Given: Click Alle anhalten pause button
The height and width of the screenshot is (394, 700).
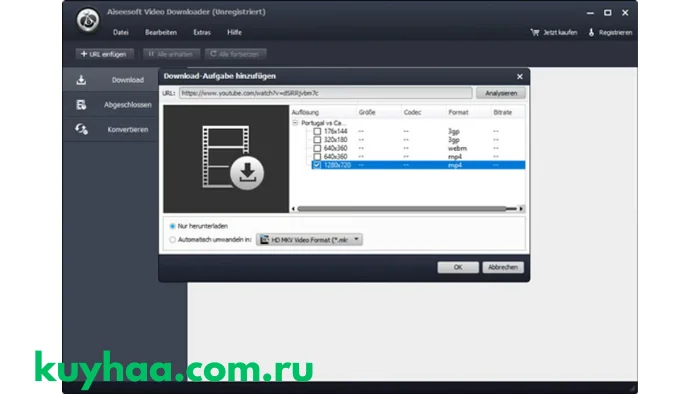Looking at the screenshot, I should tap(171, 54).
